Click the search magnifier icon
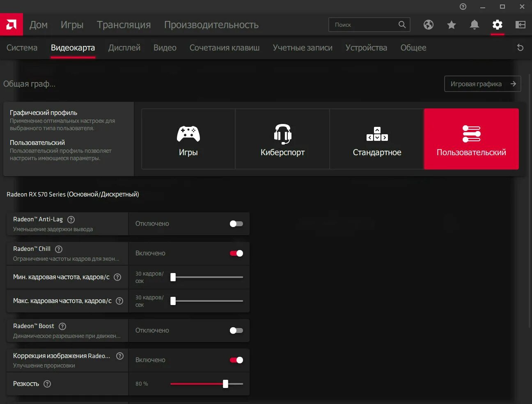 click(x=402, y=25)
